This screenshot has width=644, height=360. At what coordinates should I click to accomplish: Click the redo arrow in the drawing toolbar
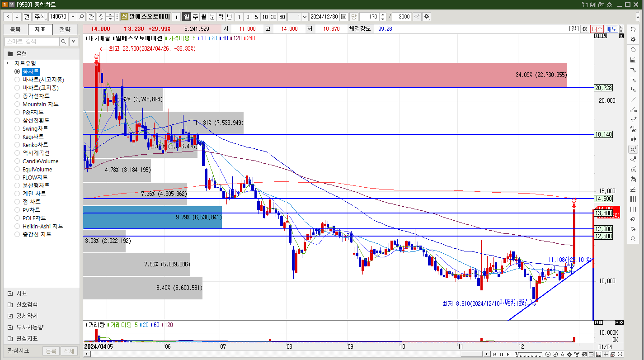[x=633, y=229]
